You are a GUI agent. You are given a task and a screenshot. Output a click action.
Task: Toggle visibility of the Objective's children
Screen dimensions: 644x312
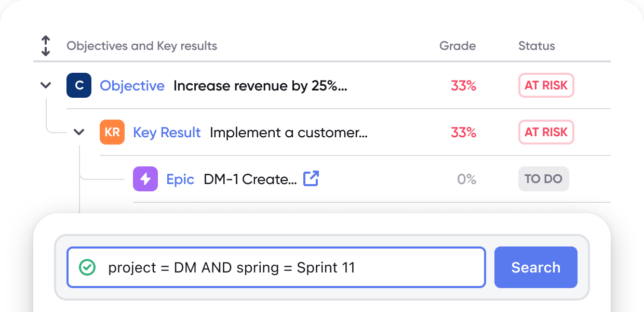[x=46, y=85]
